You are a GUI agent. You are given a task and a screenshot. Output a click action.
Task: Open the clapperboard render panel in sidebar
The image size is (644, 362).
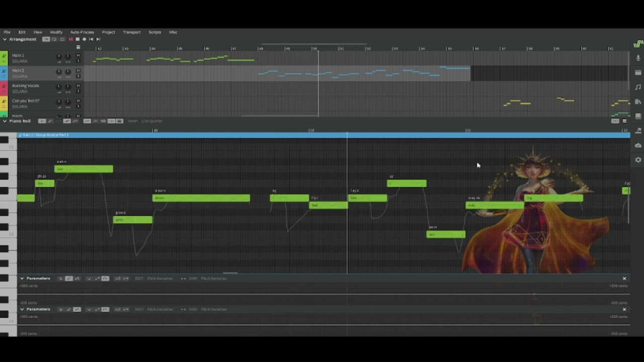638,72
